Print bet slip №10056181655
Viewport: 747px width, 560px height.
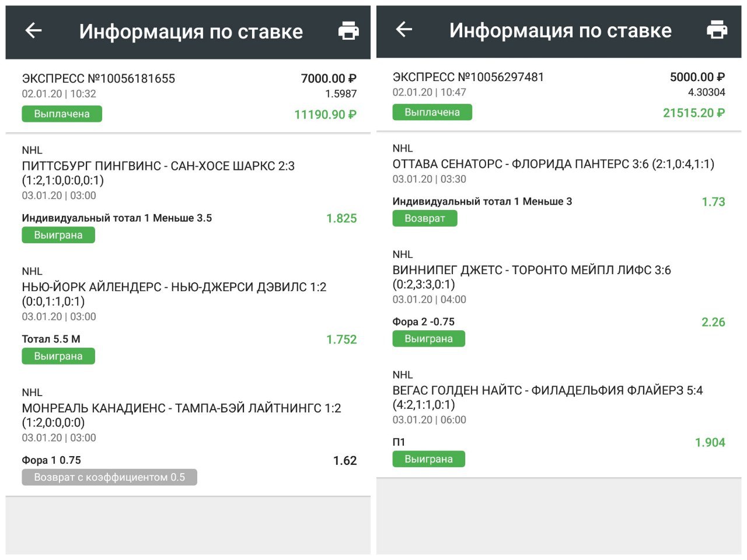pos(348,31)
